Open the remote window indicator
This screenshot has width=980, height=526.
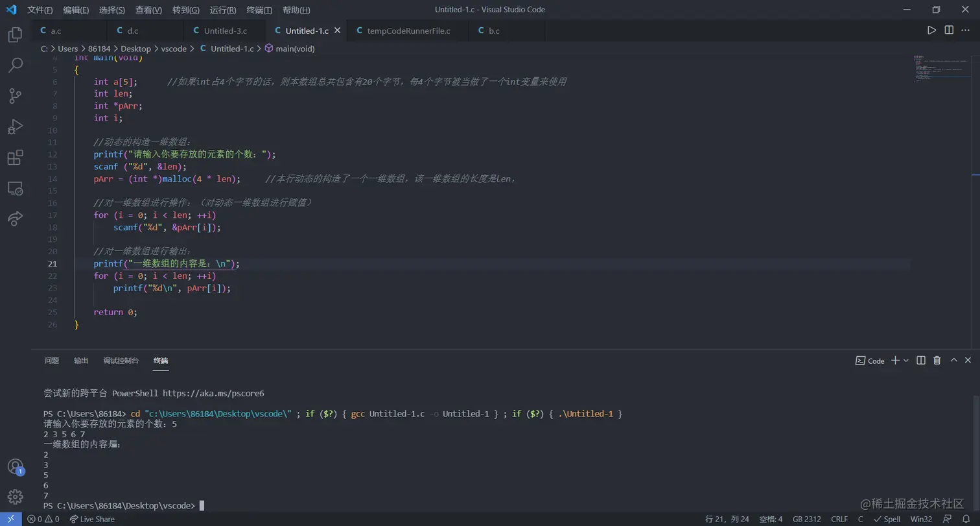(10, 519)
